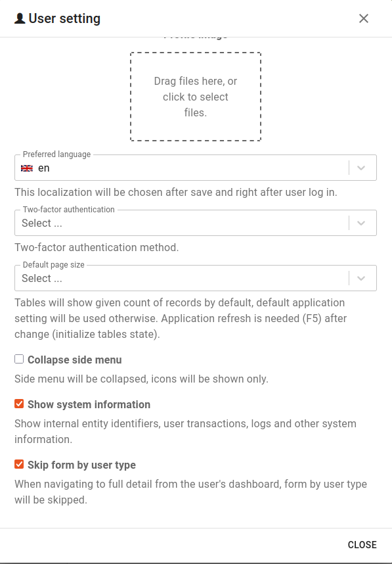Click the profile image drop zone
This screenshot has width=392, height=564.
[x=196, y=97]
